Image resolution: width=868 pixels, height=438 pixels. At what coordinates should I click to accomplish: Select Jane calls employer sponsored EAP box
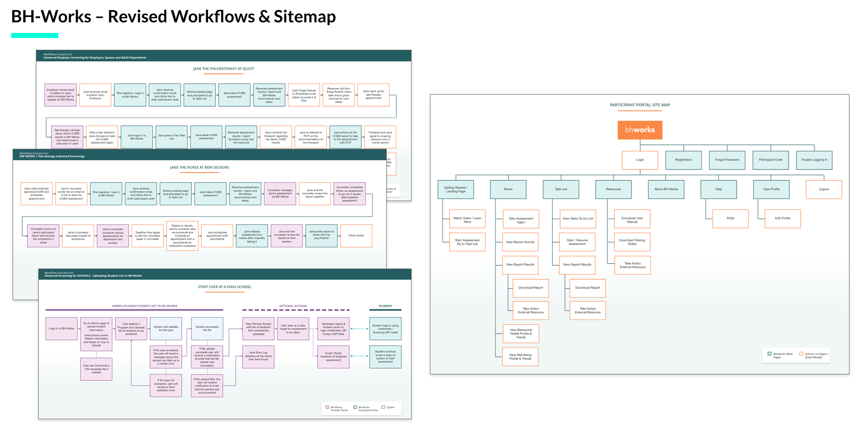click(x=37, y=194)
